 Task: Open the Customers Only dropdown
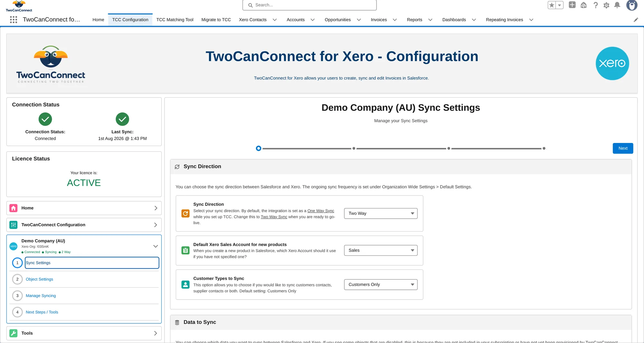(381, 284)
